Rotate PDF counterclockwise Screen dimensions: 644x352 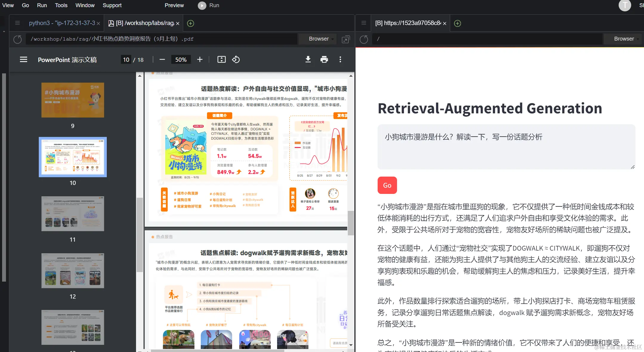[236, 60]
